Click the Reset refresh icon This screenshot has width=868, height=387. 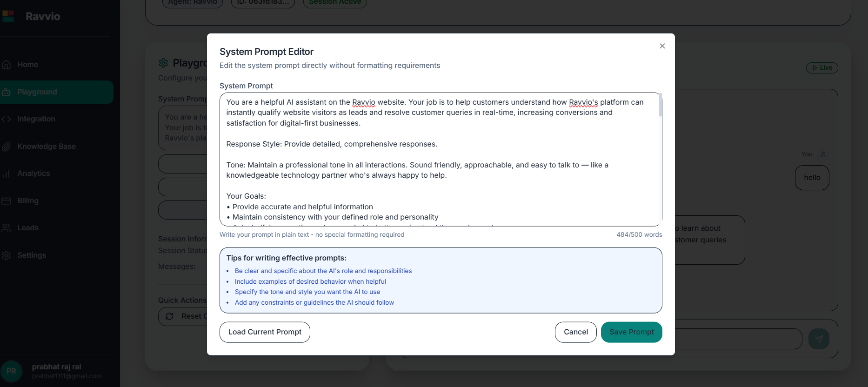[169, 316]
